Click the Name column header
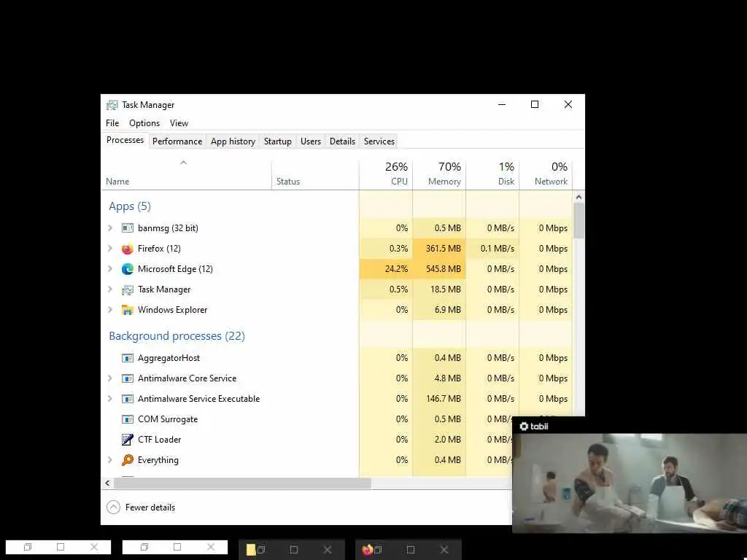 pos(186,174)
